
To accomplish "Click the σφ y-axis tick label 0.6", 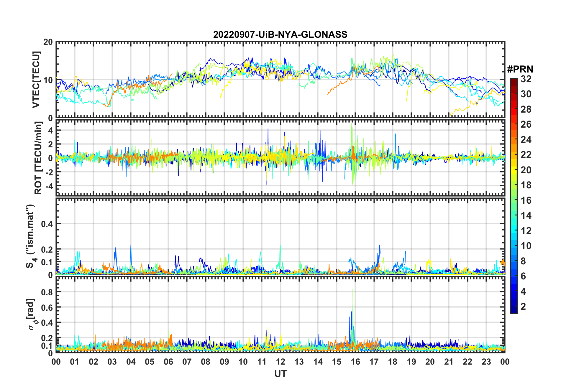I will click(47, 307).
